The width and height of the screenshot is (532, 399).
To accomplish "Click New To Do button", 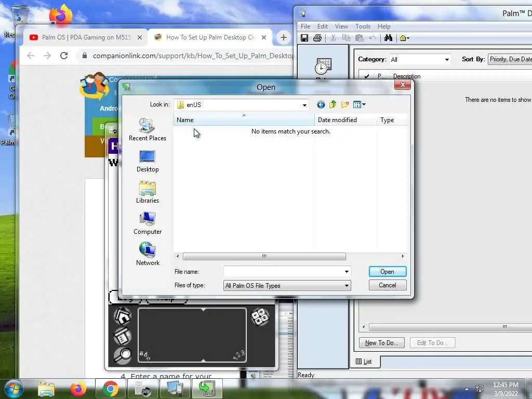I will (381, 343).
